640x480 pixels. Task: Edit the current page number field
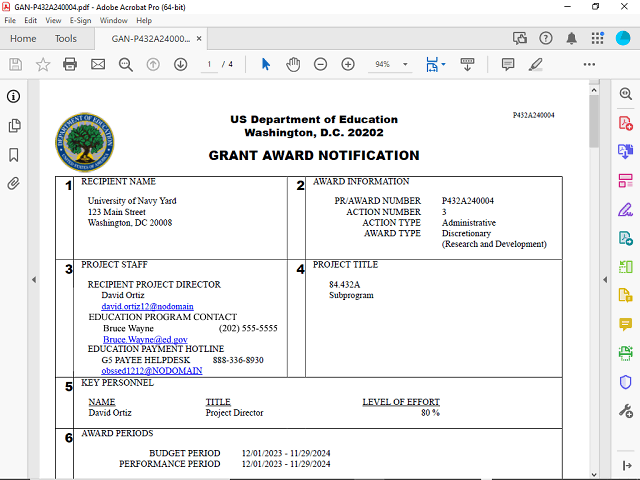pyautogui.click(x=210, y=64)
